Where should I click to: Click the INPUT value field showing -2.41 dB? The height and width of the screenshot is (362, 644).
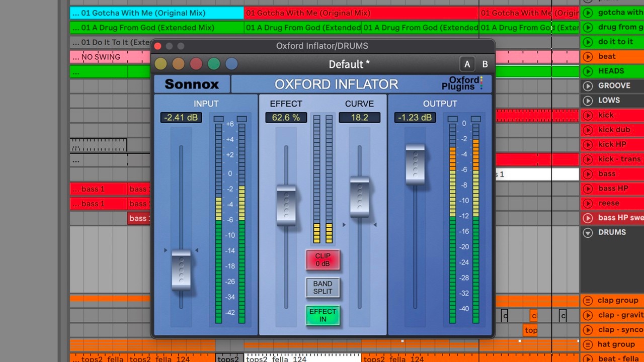pyautogui.click(x=181, y=118)
